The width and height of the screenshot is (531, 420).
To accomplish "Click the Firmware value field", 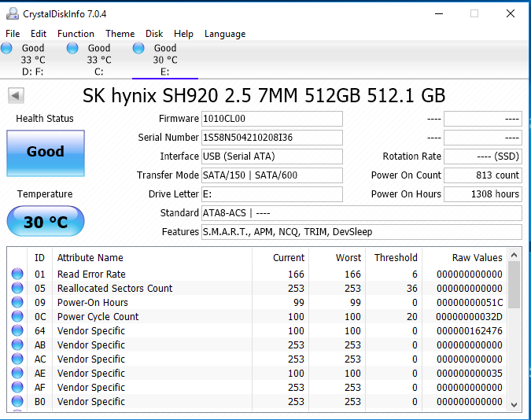I will pos(272,119).
